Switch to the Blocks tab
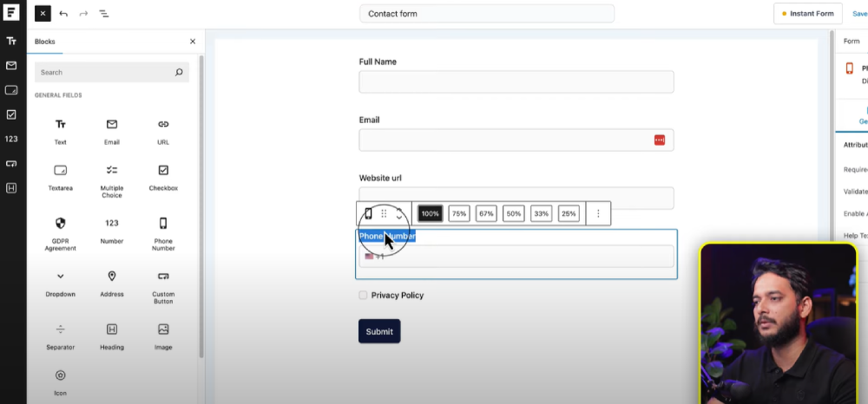 click(x=45, y=42)
